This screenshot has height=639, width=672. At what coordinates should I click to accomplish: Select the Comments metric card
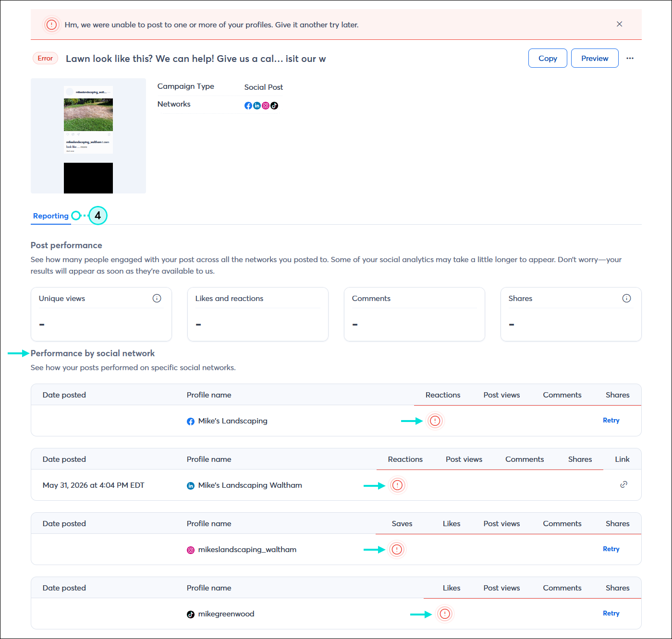point(415,314)
